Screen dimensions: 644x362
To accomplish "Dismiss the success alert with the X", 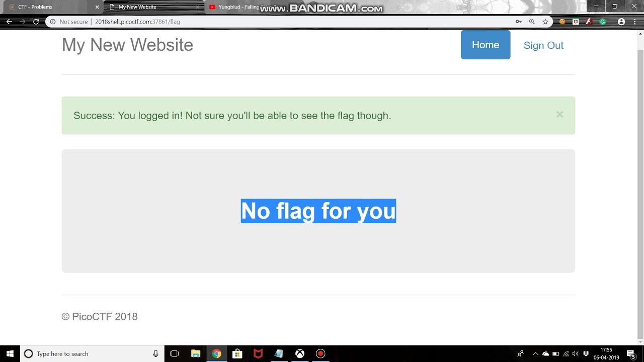I will click(x=559, y=114).
